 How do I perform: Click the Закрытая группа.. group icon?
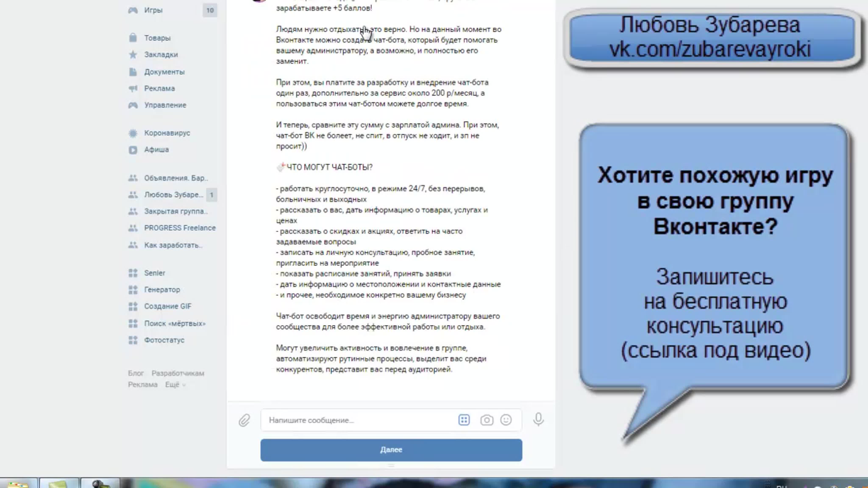133,212
